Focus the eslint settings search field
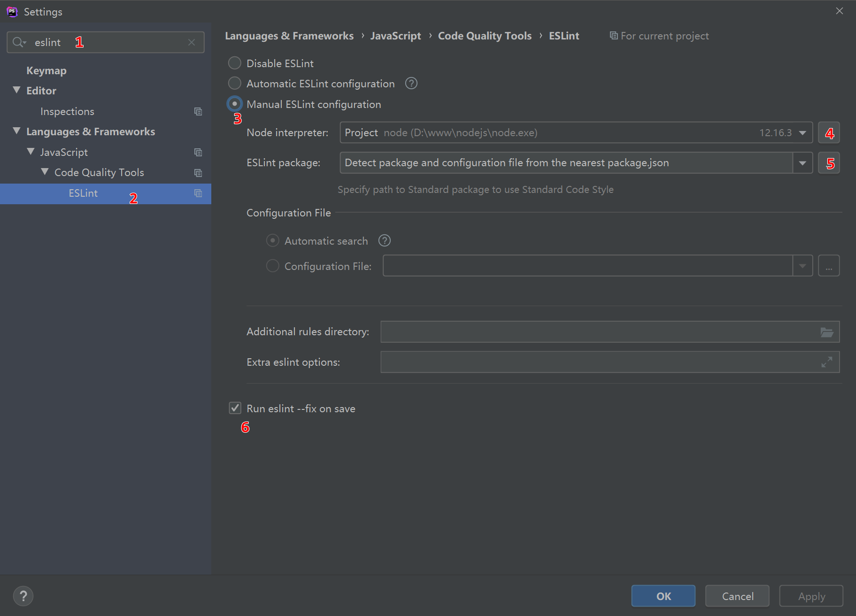The height and width of the screenshot is (616, 856). tap(106, 42)
